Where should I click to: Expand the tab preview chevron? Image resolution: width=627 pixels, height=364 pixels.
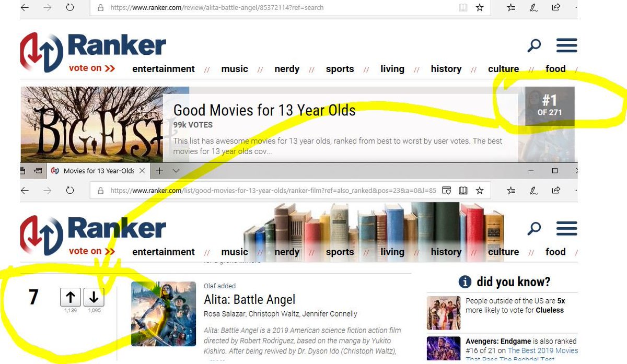pyautogui.click(x=176, y=171)
